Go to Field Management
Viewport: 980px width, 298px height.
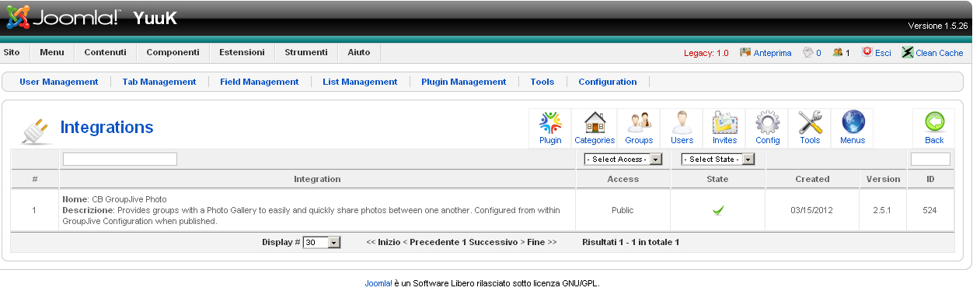[x=260, y=82]
